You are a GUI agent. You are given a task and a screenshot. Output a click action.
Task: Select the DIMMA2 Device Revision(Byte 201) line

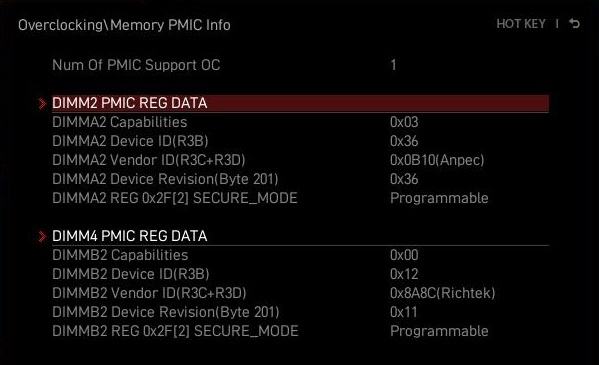click(x=300, y=179)
